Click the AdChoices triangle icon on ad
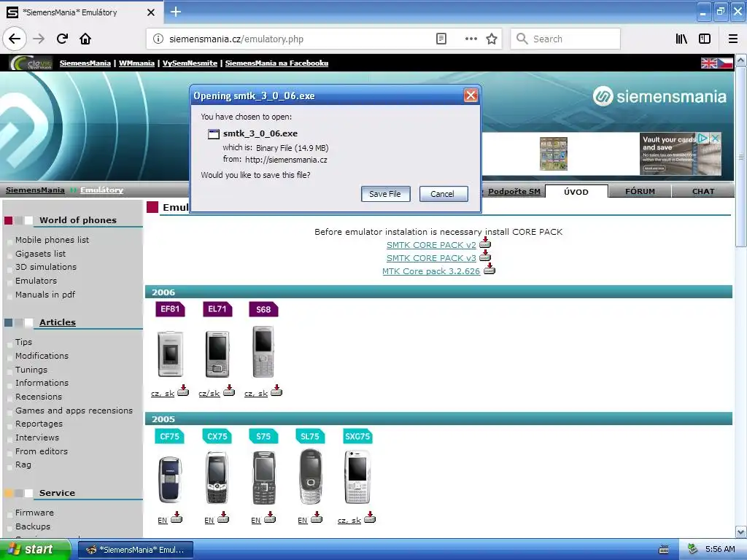747x560 pixels. click(703, 138)
